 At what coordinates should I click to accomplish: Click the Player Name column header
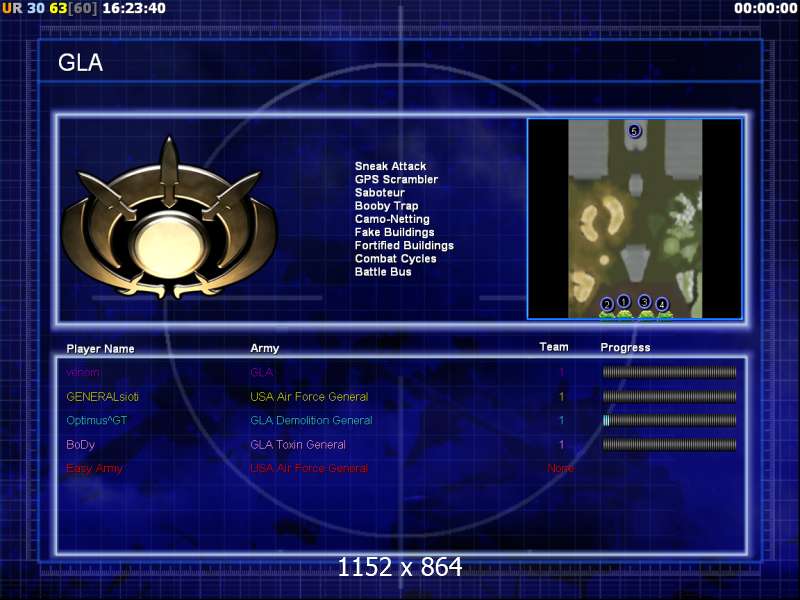coord(101,349)
